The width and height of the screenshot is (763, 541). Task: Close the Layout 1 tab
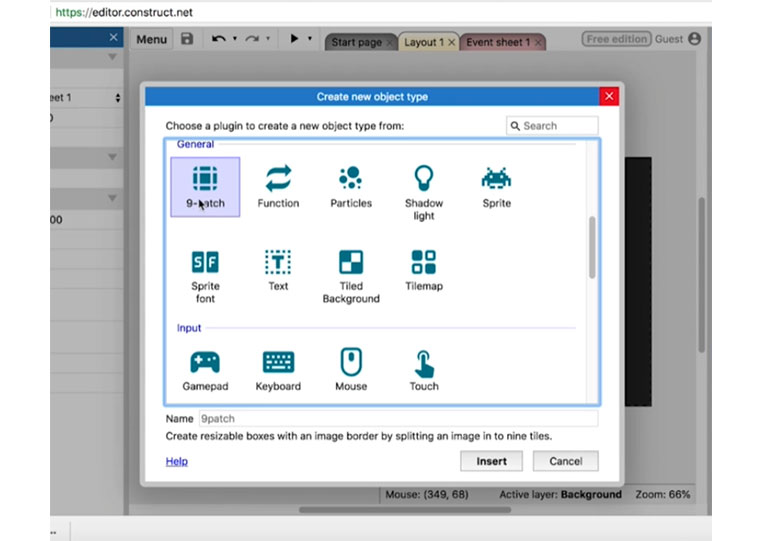click(x=451, y=43)
